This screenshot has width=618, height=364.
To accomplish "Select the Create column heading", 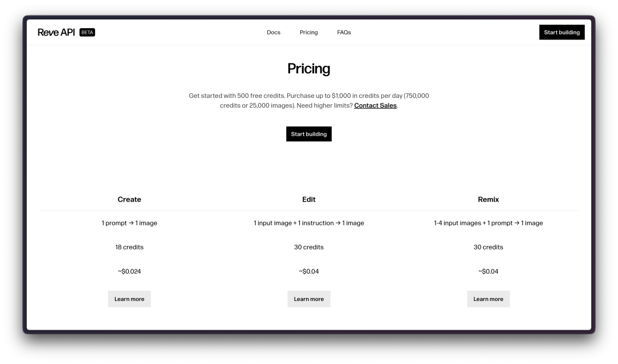I will point(129,200).
